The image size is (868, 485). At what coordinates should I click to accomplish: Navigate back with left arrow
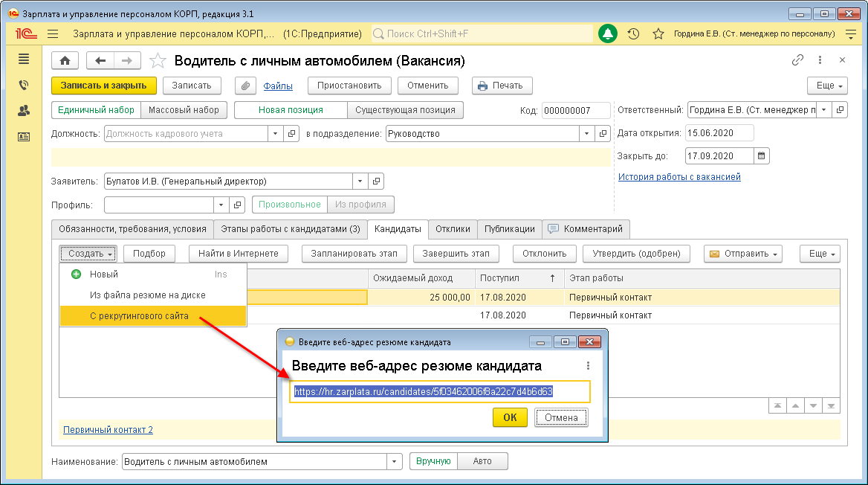(100, 60)
